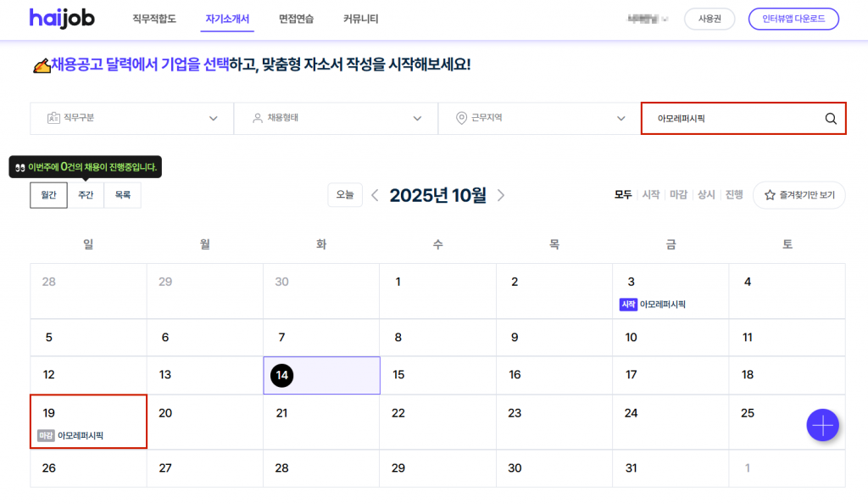Viewport: 868px width, 504px height.
Task: Filter postings by 상시
Action: coord(705,195)
